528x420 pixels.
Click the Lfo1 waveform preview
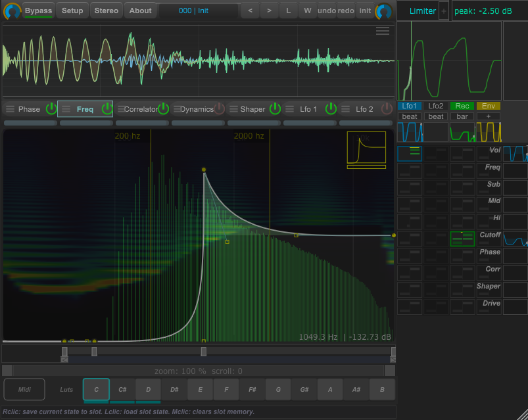(409, 132)
